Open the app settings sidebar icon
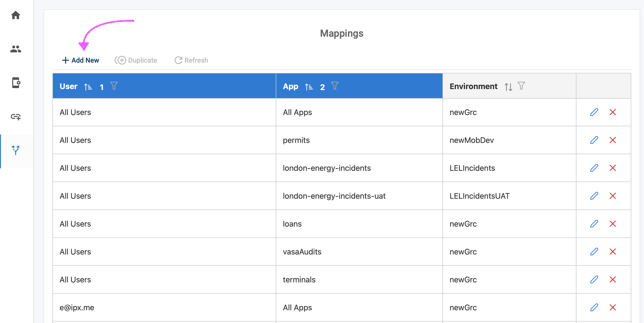This screenshot has width=644, height=323. click(16, 83)
